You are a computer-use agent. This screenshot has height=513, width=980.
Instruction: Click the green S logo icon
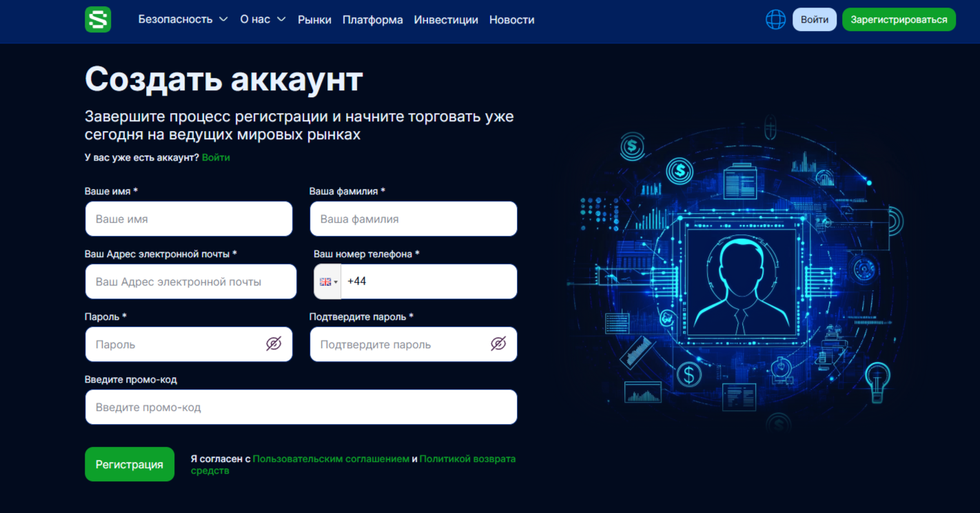pos(98,19)
